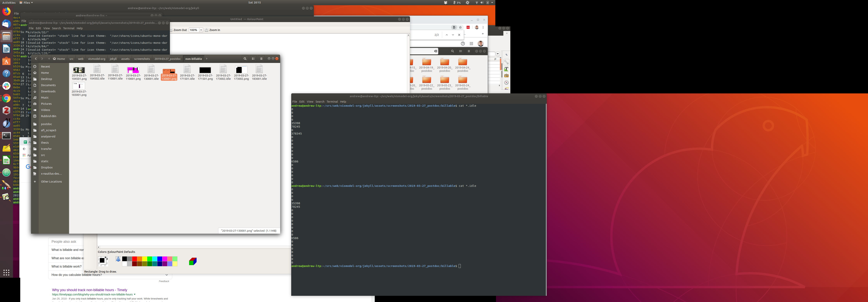Screen dimensions: 868x302
Task: Go back in Files navigation
Action: pyautogui.click(x=36, y=59)
